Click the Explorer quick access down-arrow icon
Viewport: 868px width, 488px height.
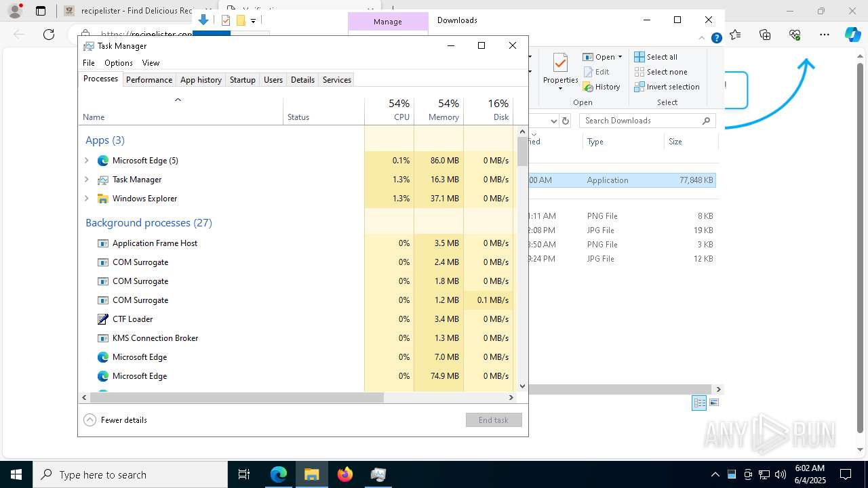[203, 20]
